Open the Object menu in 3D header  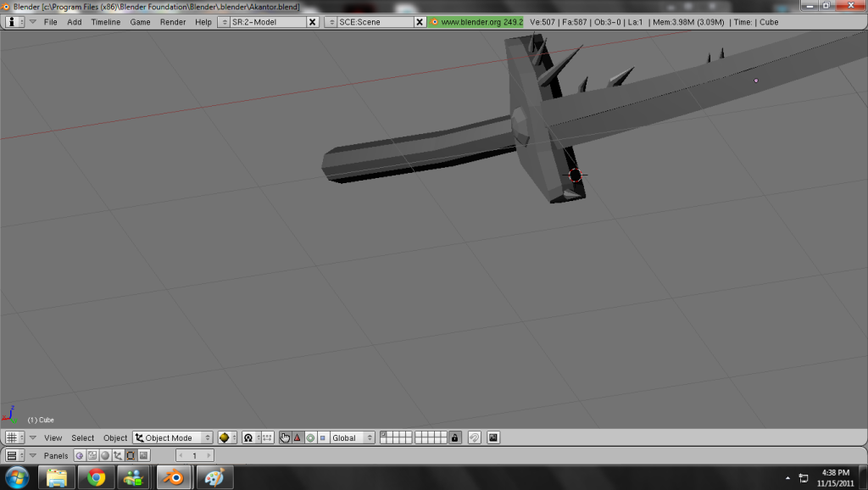click(x=115, y=438)
